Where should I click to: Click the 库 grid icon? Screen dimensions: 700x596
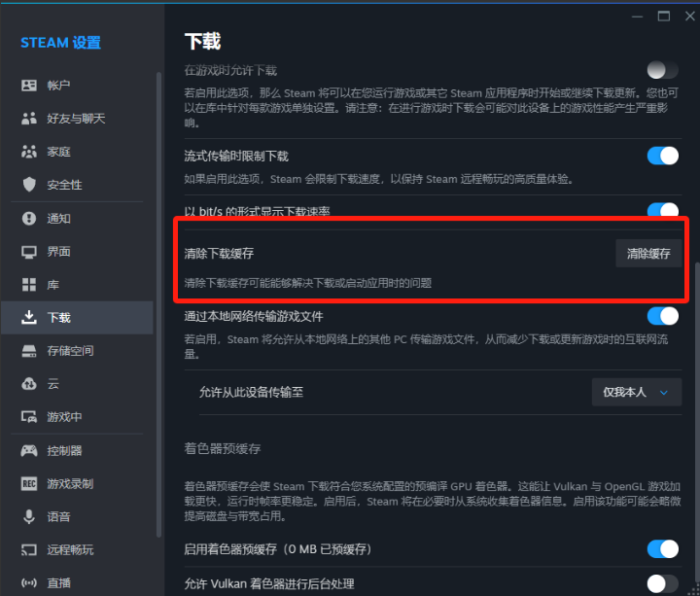click(29, 284)
